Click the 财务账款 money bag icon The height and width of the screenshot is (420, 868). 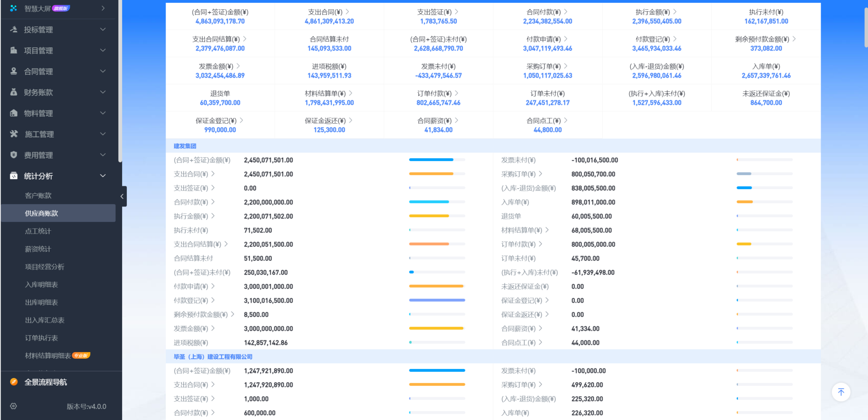pyautogui.click(x=14, y=92)
